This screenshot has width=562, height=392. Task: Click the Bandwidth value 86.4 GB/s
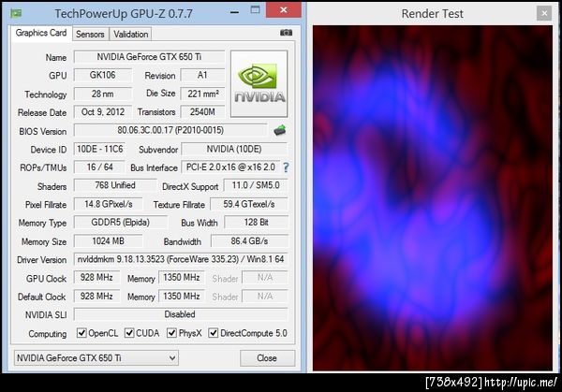coord(249,241)
